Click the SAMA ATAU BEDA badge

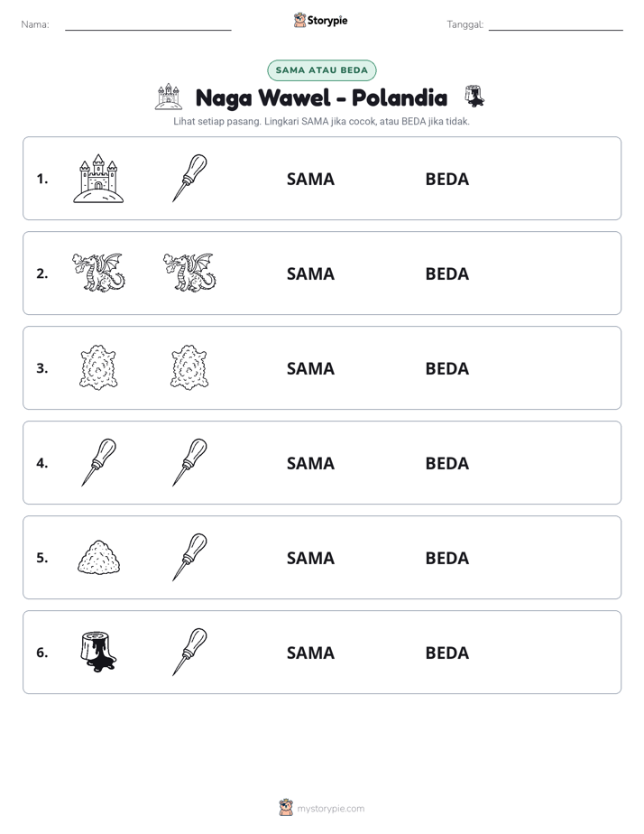[x=321, y=70]
